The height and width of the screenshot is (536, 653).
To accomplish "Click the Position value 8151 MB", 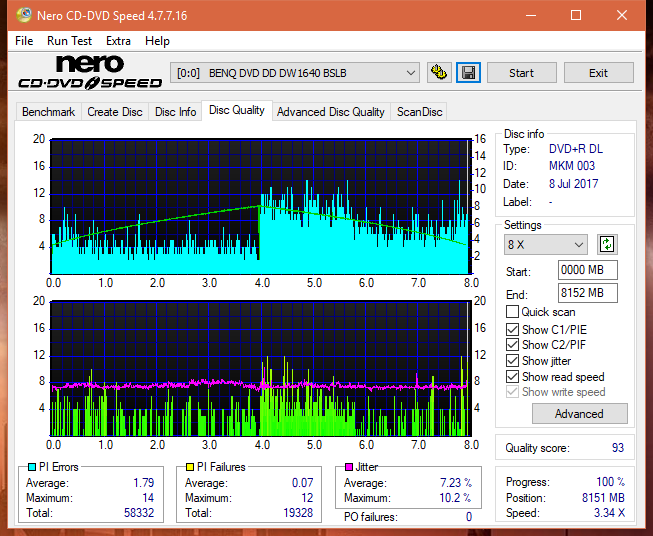I will 603,497.
